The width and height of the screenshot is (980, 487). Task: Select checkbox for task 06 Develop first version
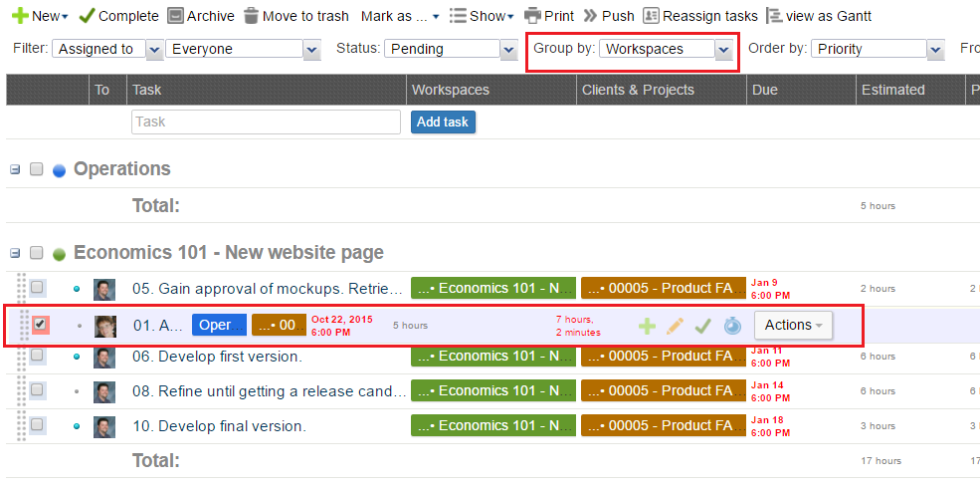tap(37, 357)
